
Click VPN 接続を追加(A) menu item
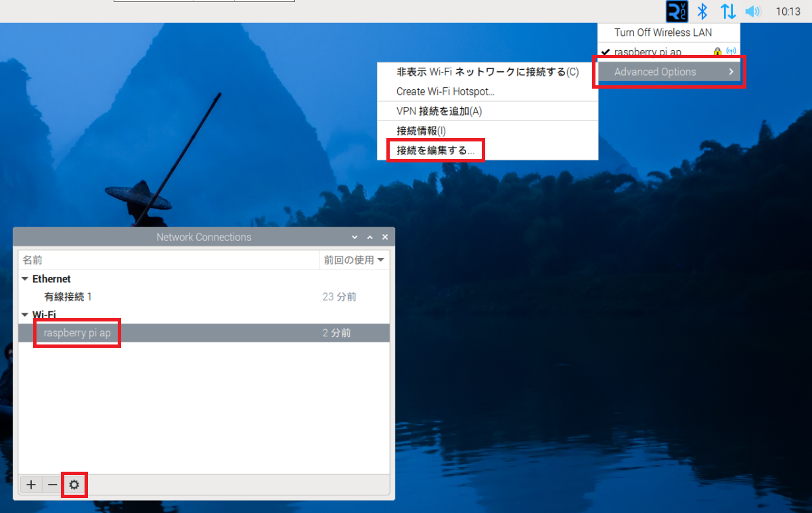click(x=438, y=111)
